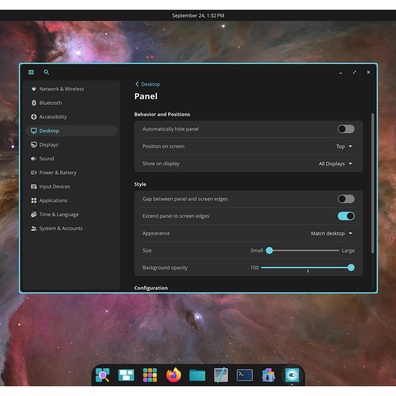396x396 pixels.
Task: Open the Position on screen dropdown
Action: coord(344,146)
